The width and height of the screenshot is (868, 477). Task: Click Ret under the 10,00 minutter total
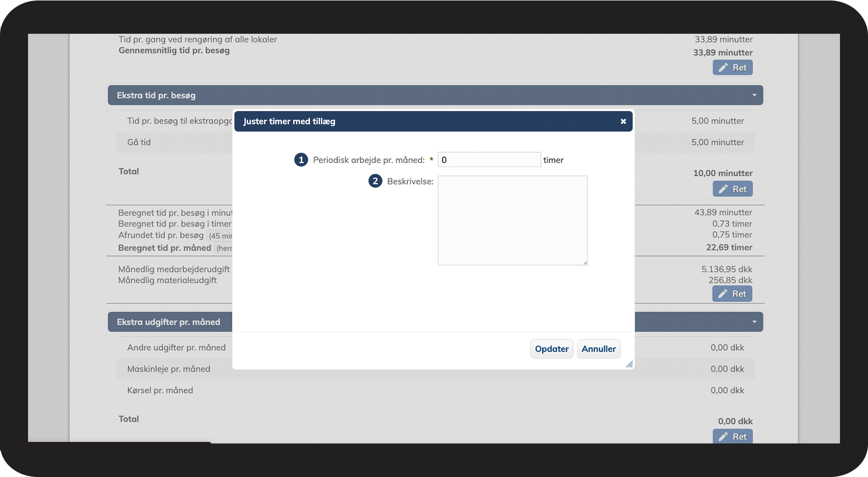(732, 189)
